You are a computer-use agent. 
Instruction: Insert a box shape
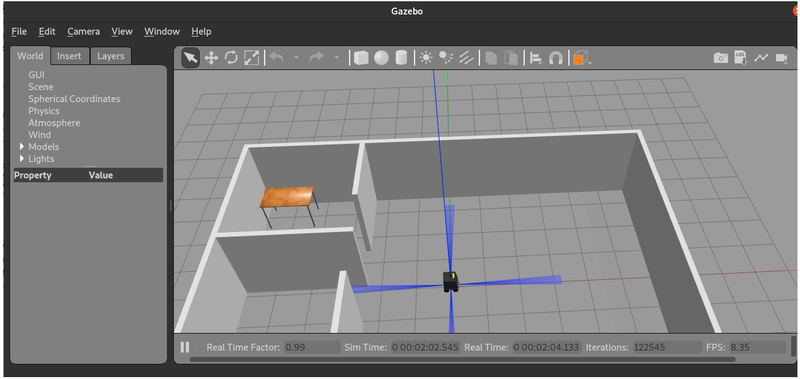tap(361, 58)
